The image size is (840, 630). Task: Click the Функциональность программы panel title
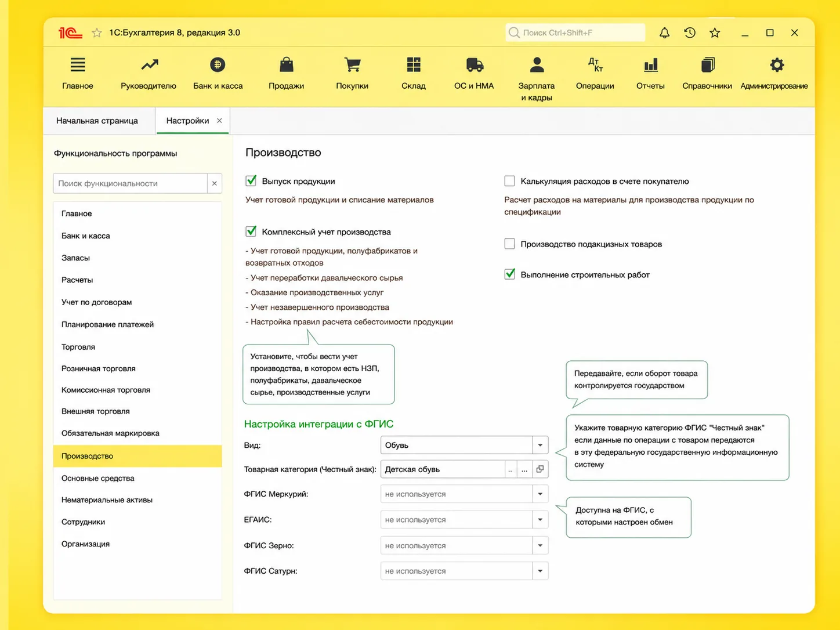115,153
